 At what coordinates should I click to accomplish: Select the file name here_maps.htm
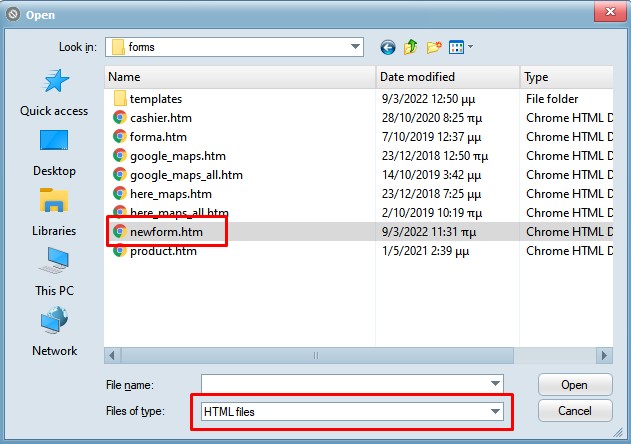171,194
